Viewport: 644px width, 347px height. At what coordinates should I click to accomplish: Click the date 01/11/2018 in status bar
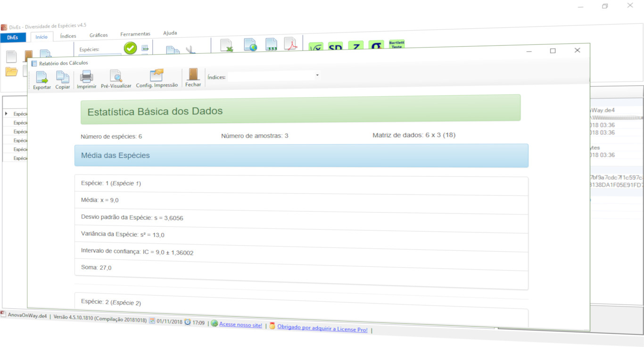click(x=169, y=322)
